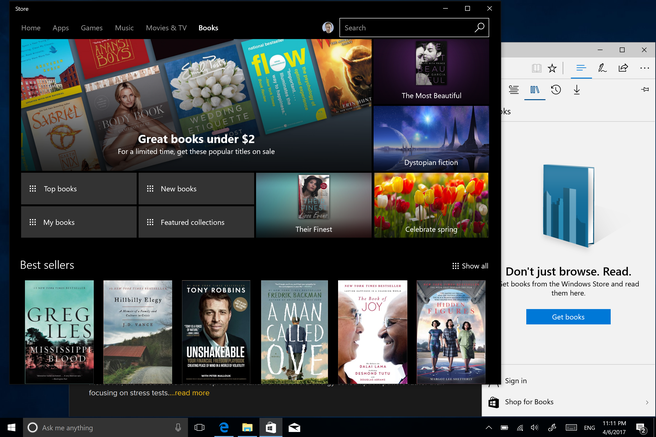Screen dimensions: 656x437
Task: Open History icon in Edge hub
Action: (556, 90)
